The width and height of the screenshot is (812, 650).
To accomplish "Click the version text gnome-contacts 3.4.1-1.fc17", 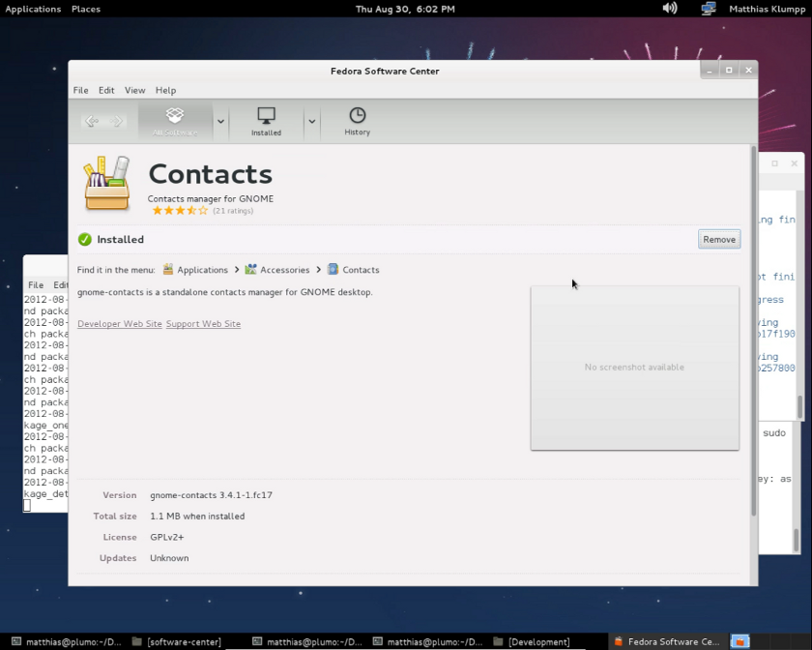I will coord(212,495).
